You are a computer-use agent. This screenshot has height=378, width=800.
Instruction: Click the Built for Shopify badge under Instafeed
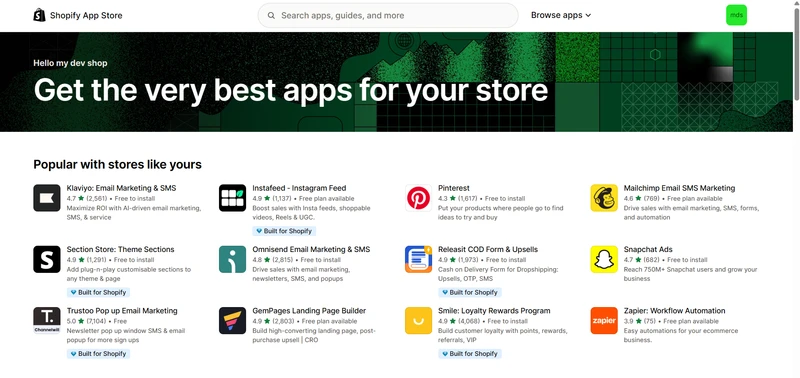click(284, 231)
